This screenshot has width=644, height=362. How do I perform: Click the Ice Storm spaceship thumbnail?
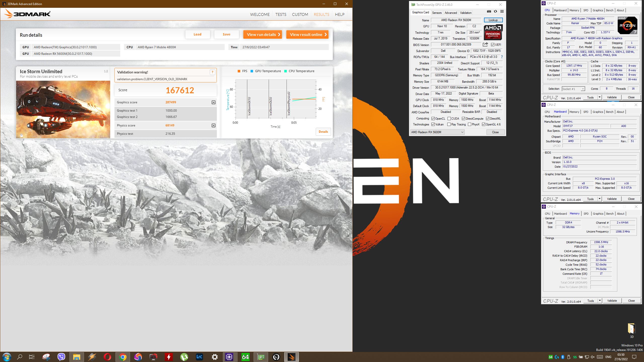tap(63, 109)
